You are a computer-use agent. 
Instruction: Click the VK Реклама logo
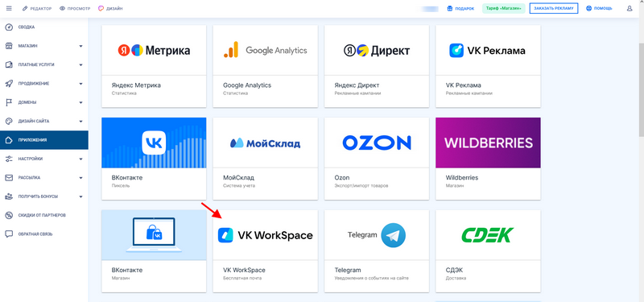point(488,51)
